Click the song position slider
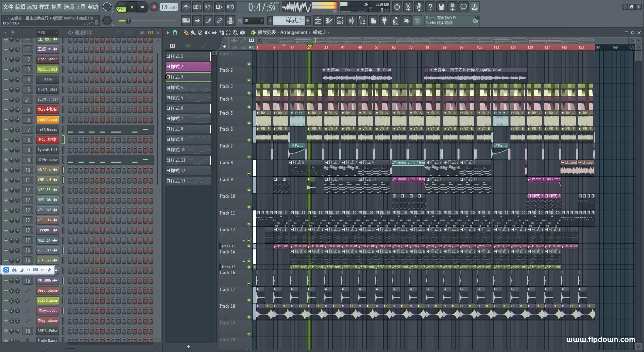This screenshot has height=352, width=644. [148, 21]
